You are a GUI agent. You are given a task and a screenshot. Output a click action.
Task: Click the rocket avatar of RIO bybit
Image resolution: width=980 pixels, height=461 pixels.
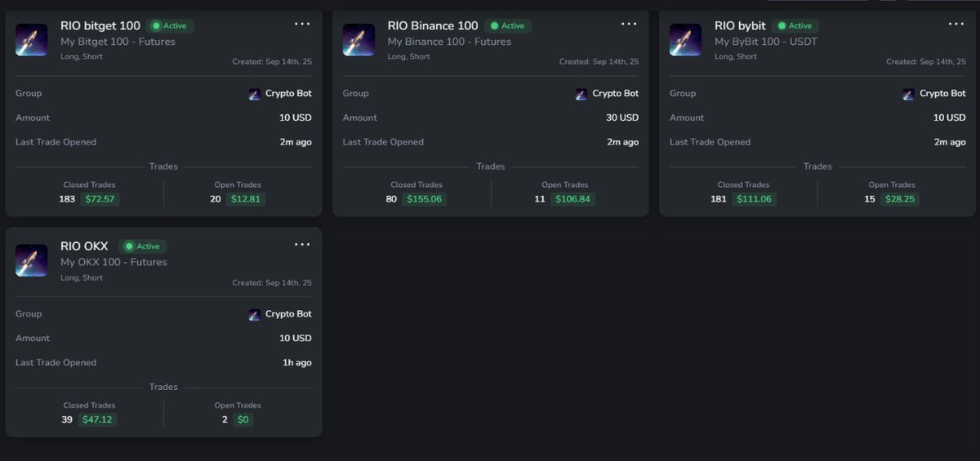click(x=685, y=40)
